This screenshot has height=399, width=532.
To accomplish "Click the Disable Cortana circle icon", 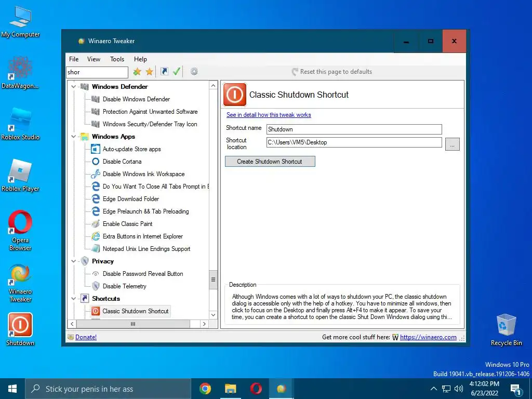I will pyautogui.click(x=96, y=162).
